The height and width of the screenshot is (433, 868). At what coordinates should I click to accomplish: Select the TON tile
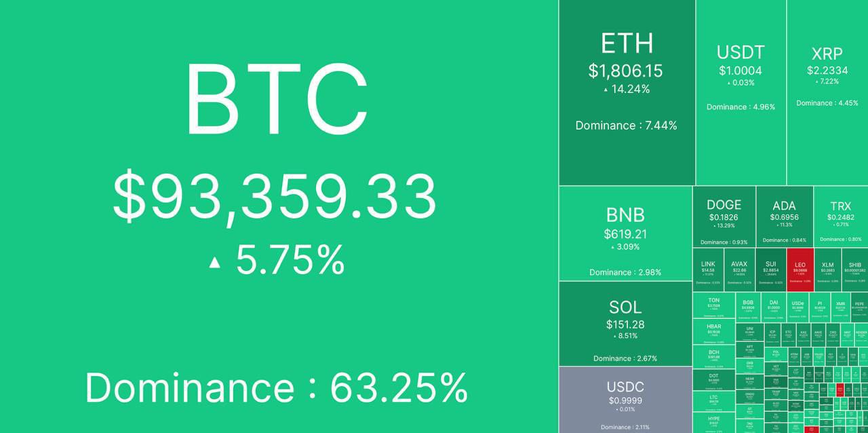(x=714, y=306)
